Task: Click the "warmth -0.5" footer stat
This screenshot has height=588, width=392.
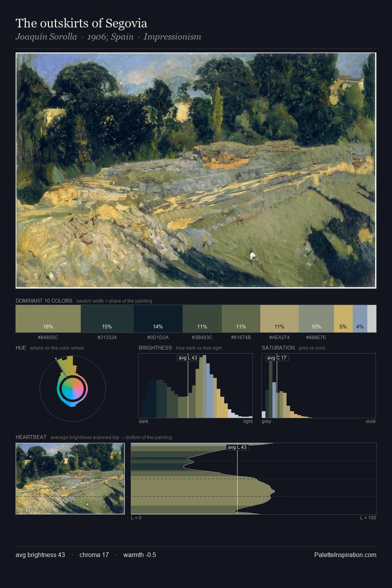Action: 140,555
